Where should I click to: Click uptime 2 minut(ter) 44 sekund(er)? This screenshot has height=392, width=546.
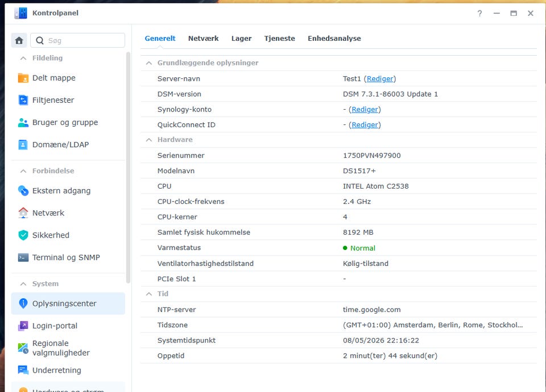tap(390, 356)
